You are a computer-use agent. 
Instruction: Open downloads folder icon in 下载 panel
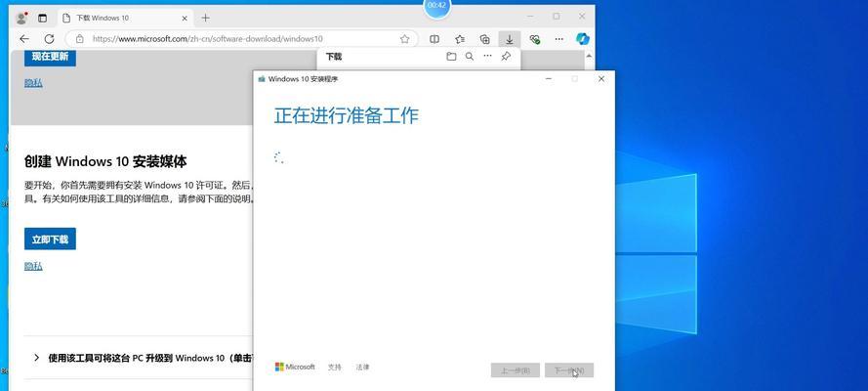point(451,57)
